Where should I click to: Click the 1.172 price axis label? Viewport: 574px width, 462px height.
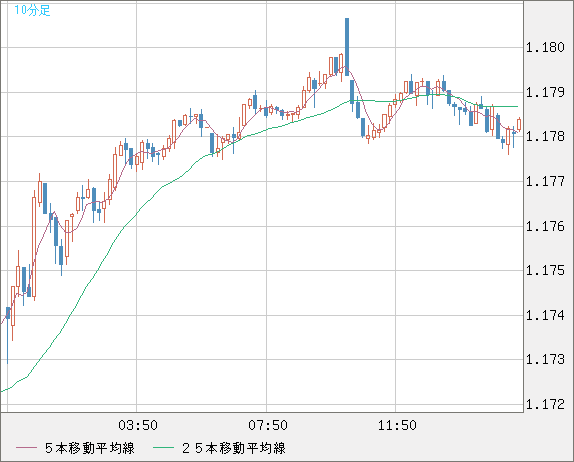coord(545,404)
